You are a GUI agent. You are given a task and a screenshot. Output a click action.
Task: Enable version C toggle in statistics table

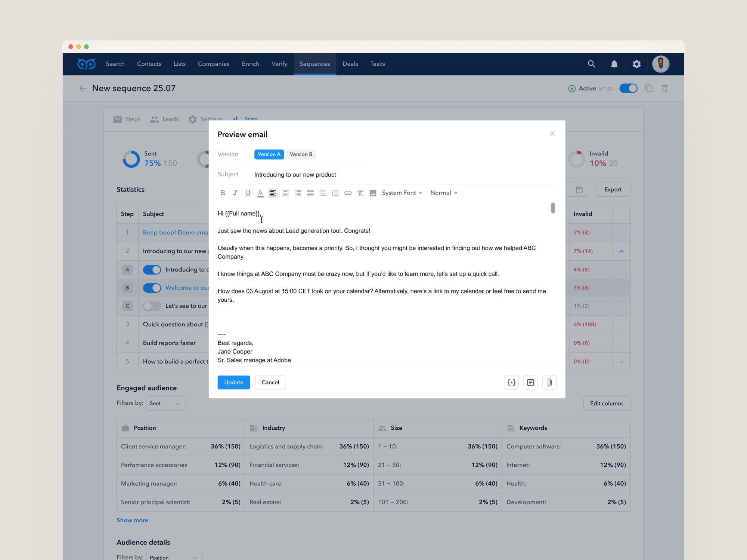(x=152, y=306)
